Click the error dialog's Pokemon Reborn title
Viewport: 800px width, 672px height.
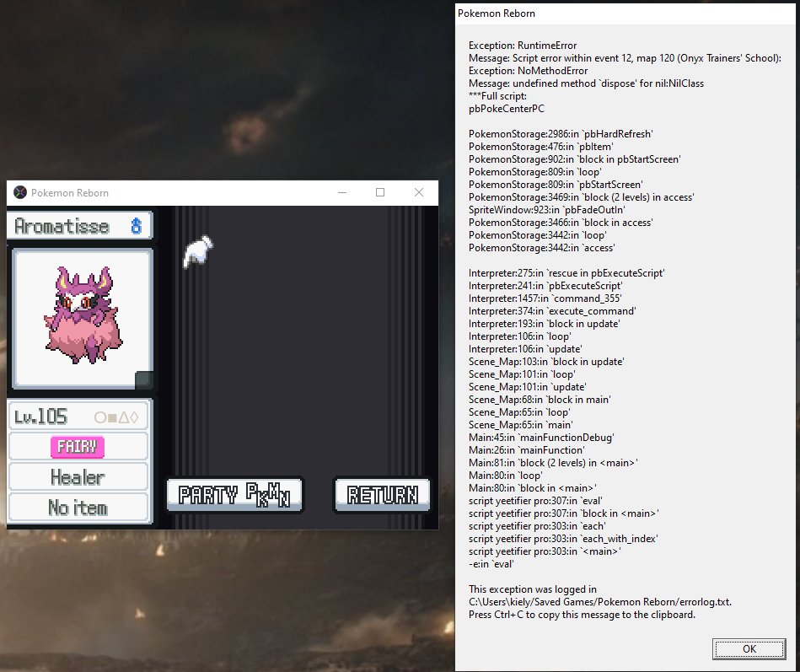(497, 13)
